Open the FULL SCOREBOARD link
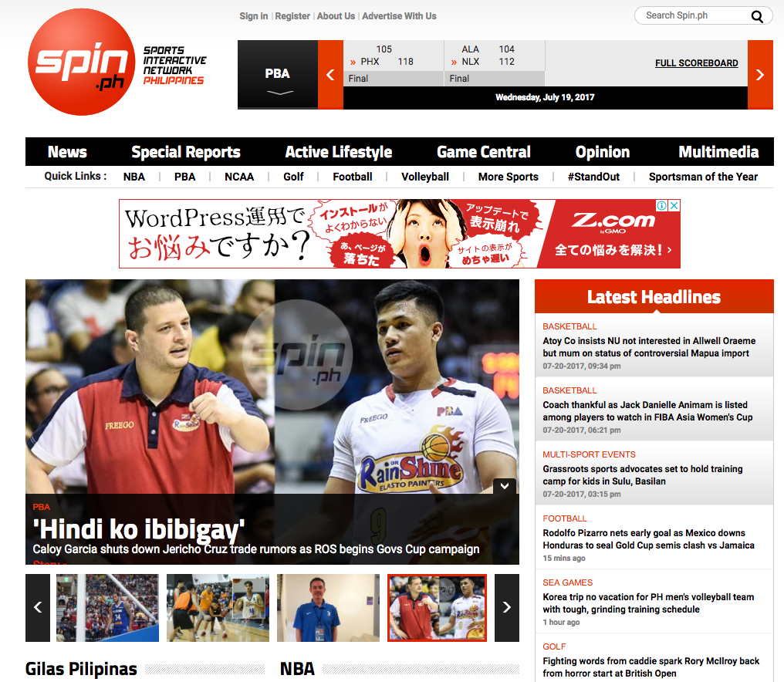The height and width of the screenshot is (682, 784). tap(697, 63)
